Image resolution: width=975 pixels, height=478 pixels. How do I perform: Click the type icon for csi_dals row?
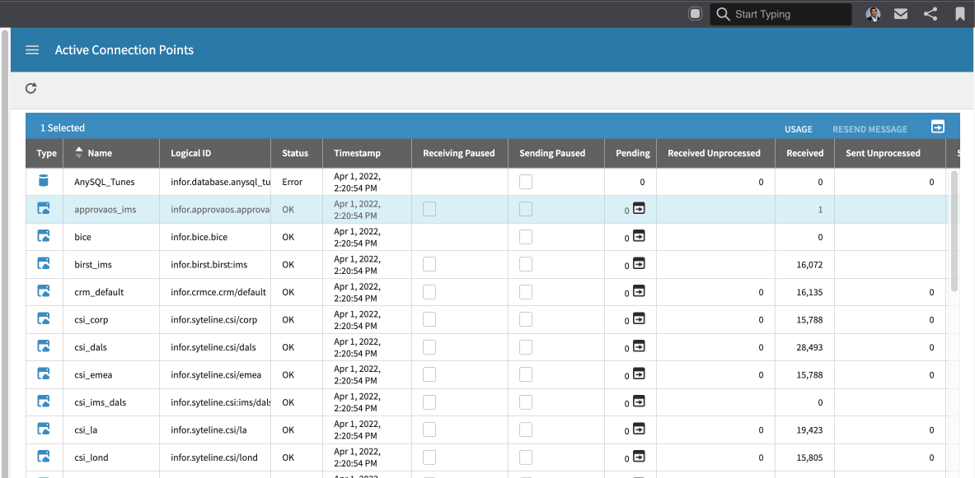coord(44,346)
